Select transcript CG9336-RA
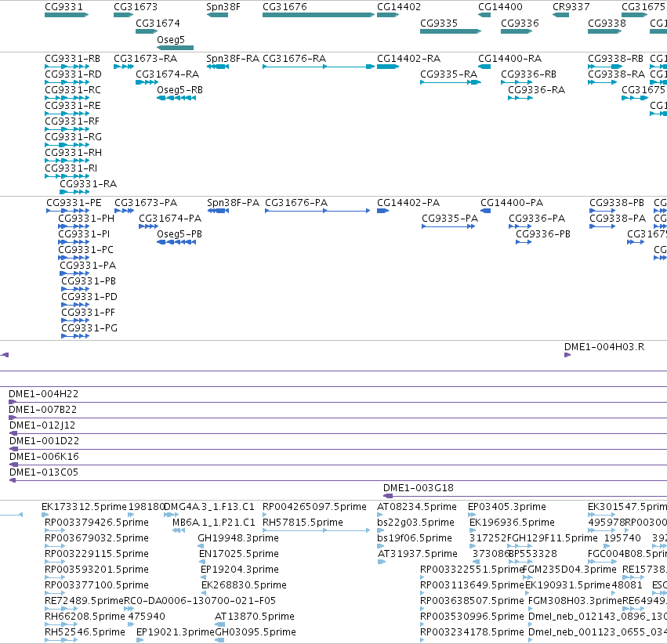Viewport: 667px width, 644px height. (x=520, y=98)
